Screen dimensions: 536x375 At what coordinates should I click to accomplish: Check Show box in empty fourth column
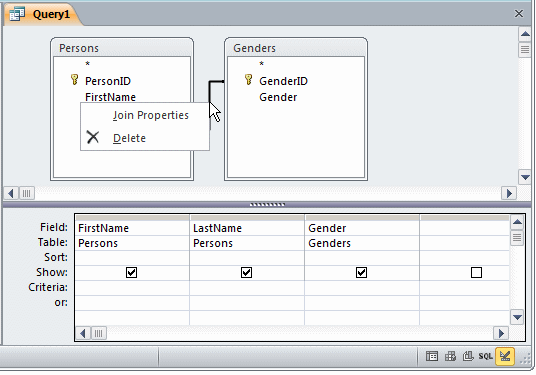(x=476, y=272)
